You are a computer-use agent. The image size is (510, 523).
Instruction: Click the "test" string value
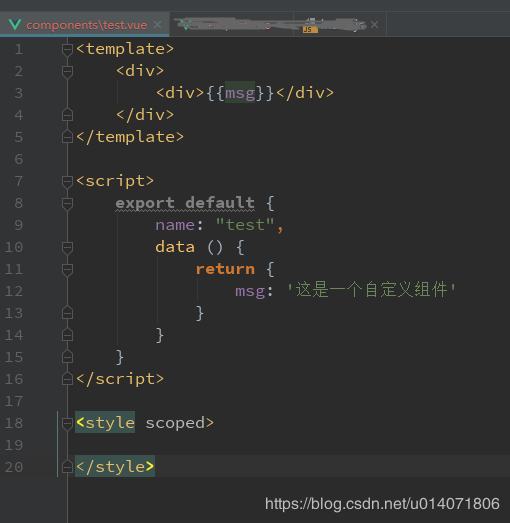245,224
